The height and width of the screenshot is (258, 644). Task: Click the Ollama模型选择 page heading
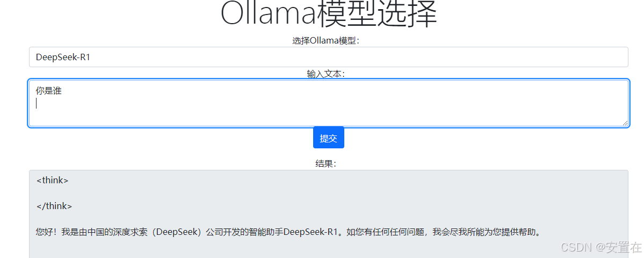click(329, 15)
